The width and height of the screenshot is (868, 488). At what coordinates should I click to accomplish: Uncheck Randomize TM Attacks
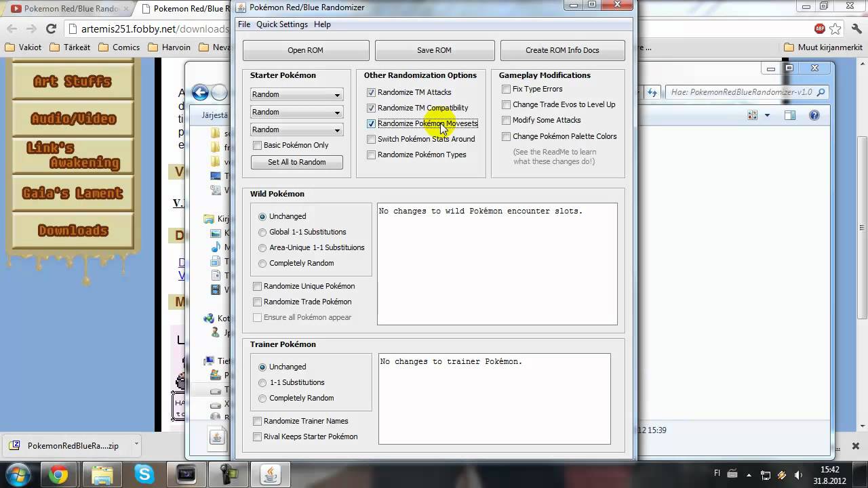click(x=371, y=92)
